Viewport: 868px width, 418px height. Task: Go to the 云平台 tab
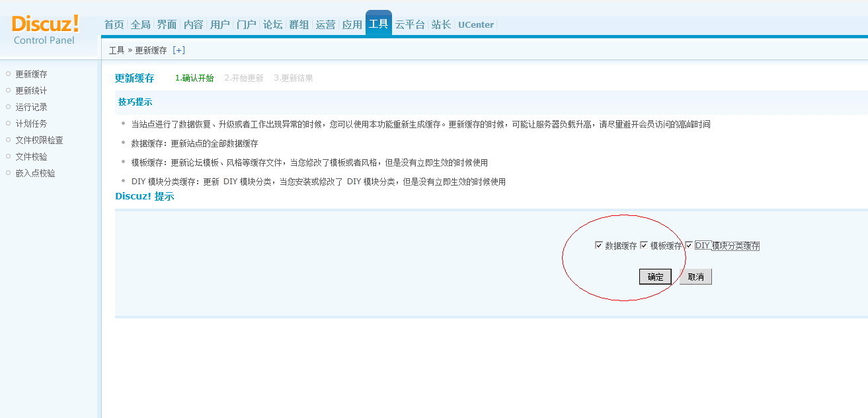(x=410, y=24)
